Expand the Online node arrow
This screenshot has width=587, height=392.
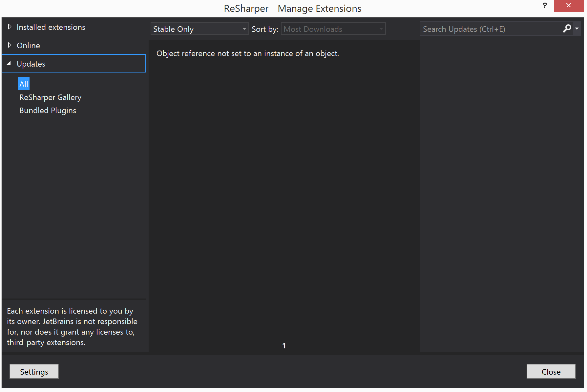10,45
